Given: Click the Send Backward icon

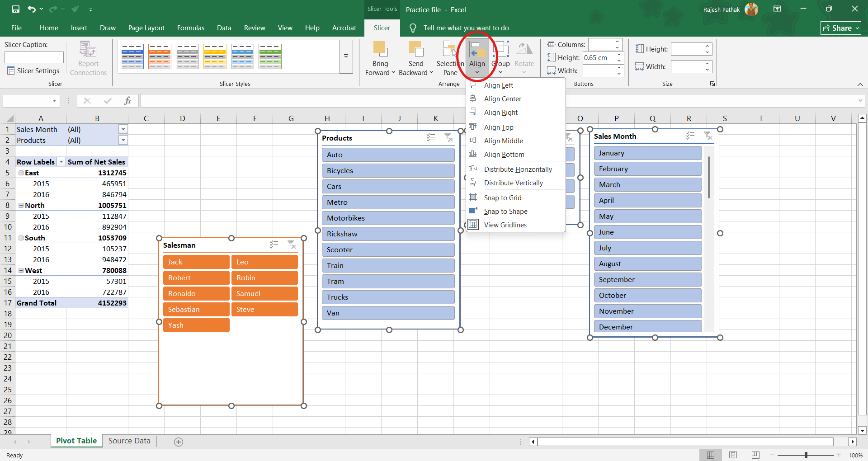Looking at the screenshot, I should pos(415,50).
